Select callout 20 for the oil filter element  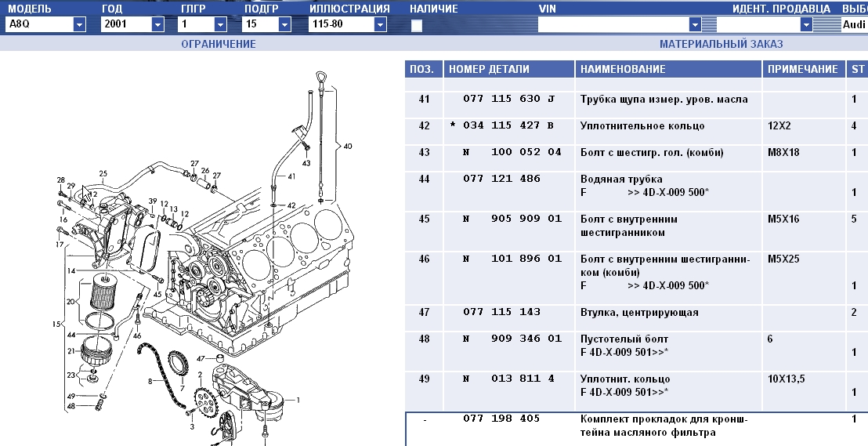tap(72, 302)
